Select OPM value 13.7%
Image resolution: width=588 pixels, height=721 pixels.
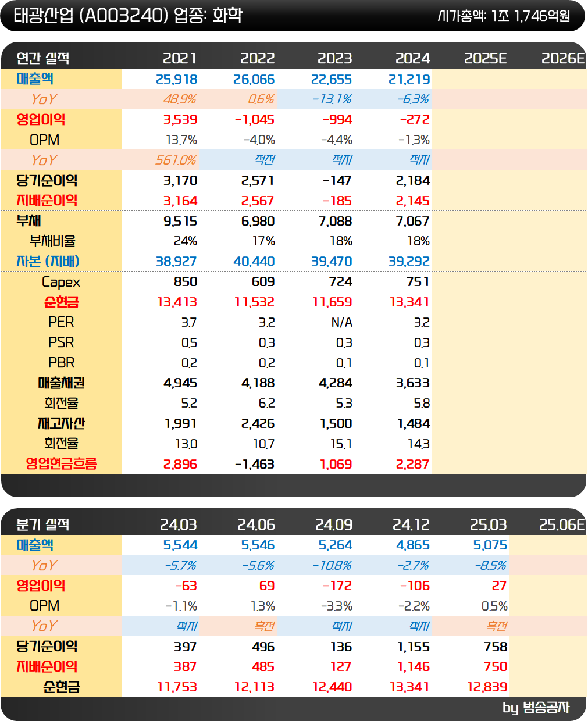[x=181, y=140]
